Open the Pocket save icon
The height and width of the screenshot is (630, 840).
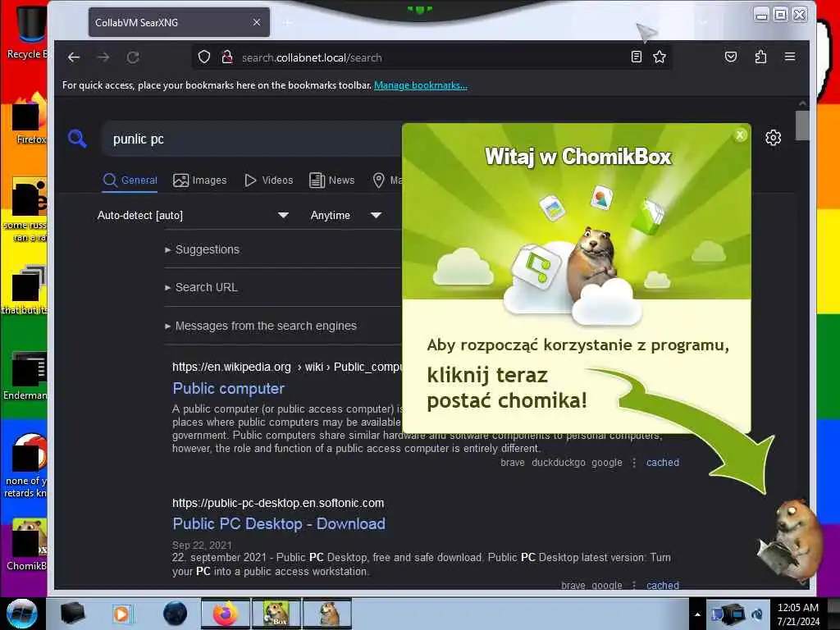[x=731, y=57]
